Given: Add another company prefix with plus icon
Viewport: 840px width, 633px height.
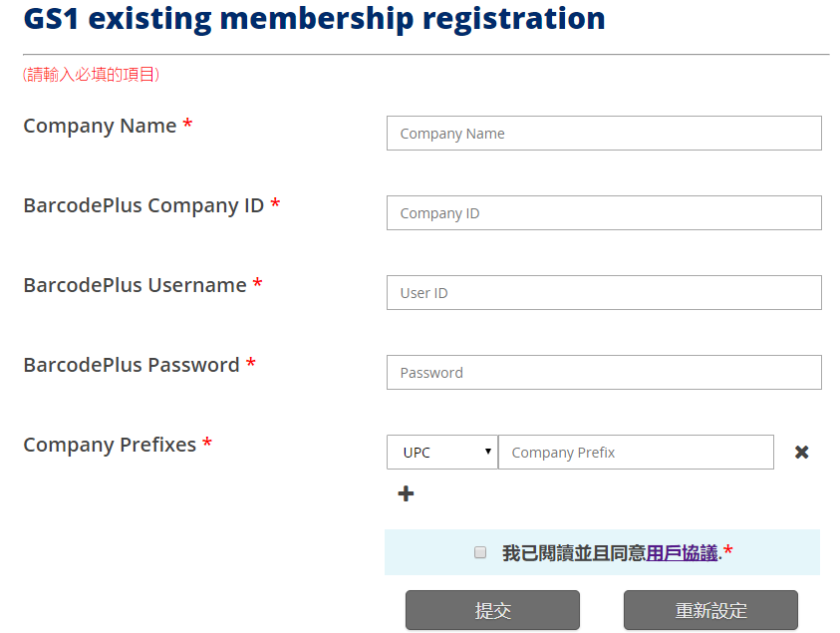Looking at the screenshot, I should 406,493.
